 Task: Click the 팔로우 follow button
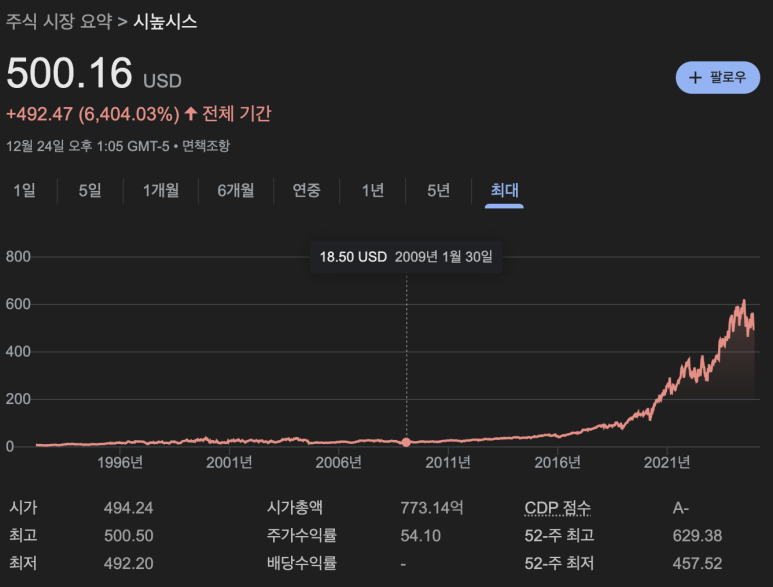(x=717, y=77)
